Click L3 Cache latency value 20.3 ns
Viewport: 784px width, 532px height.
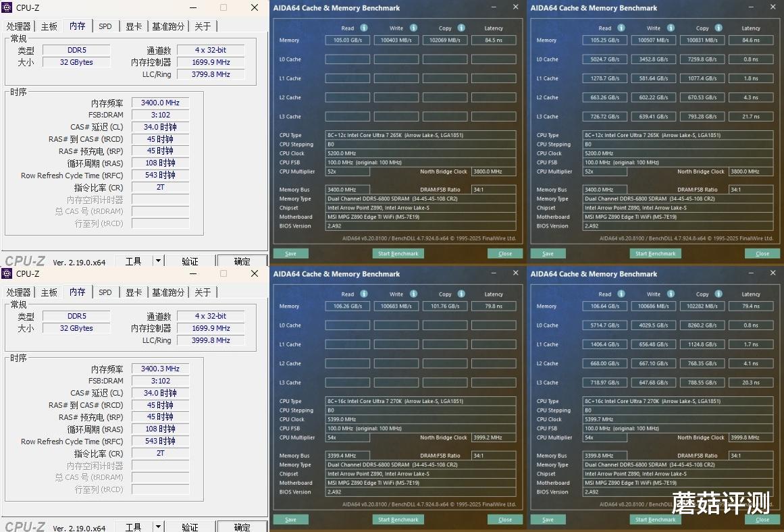(750, 383)
